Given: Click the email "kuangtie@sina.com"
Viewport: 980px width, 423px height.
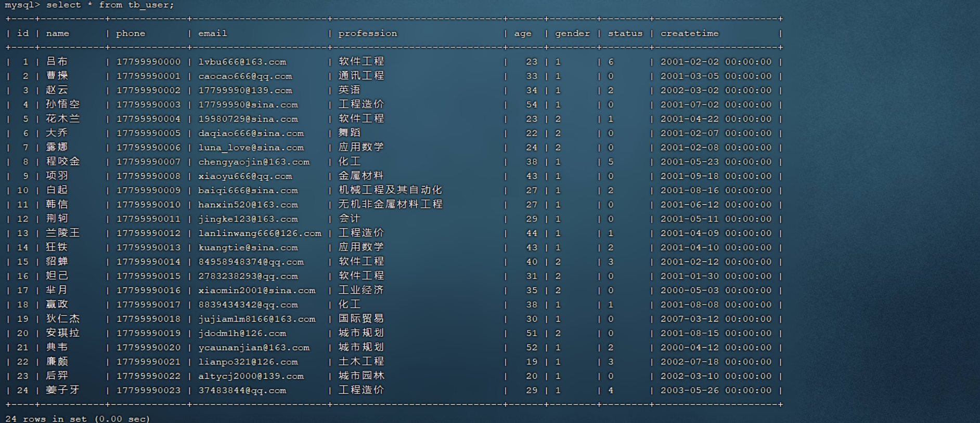Looking at the screenshot, I should click(248, 247).
